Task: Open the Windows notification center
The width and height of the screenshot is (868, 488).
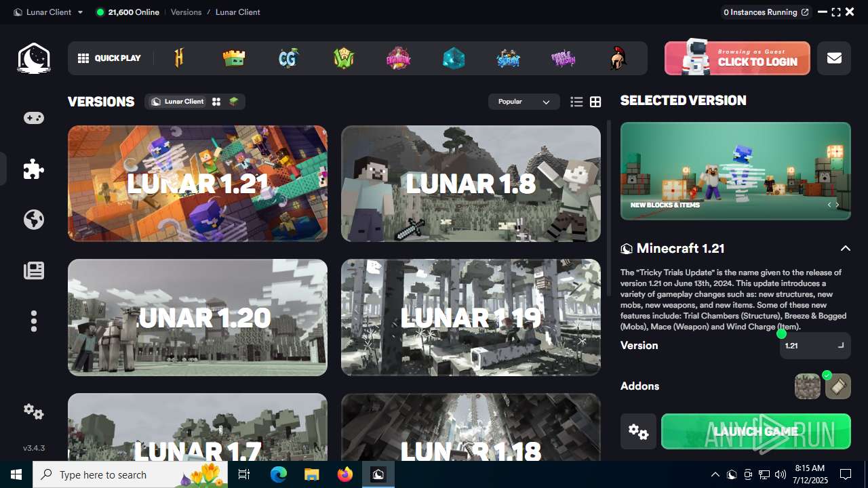Action: point(846,474)
